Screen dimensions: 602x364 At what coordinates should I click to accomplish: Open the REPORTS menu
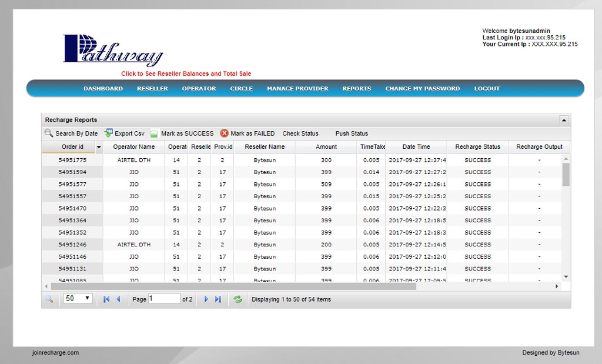(x=357, y=89)
